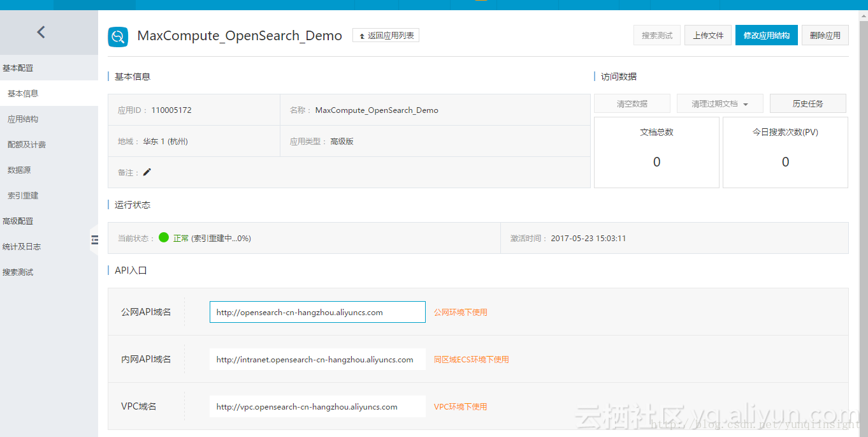The height and width of the screenshot is (437, 868).
Task: Click the back chevron in sidebar
Action: 41,32
